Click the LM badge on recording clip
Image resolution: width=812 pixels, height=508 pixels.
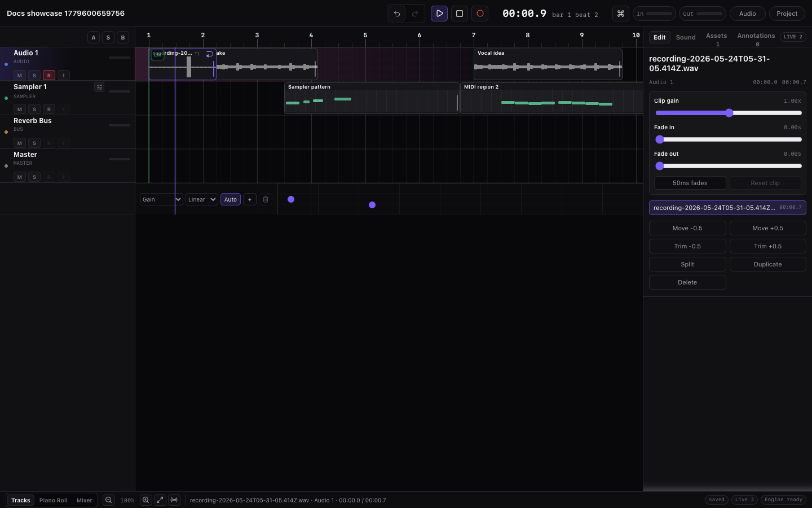tap(157, 55)
